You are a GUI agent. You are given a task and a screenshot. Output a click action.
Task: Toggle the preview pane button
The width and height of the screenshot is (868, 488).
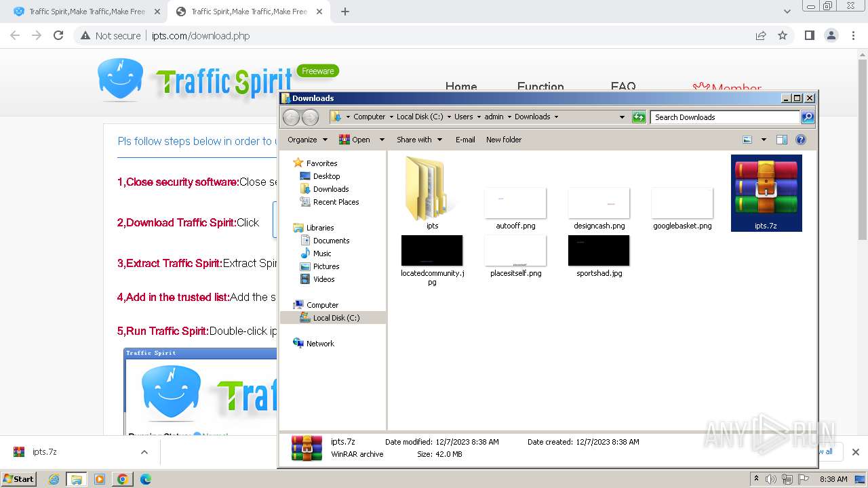[782, 140]
